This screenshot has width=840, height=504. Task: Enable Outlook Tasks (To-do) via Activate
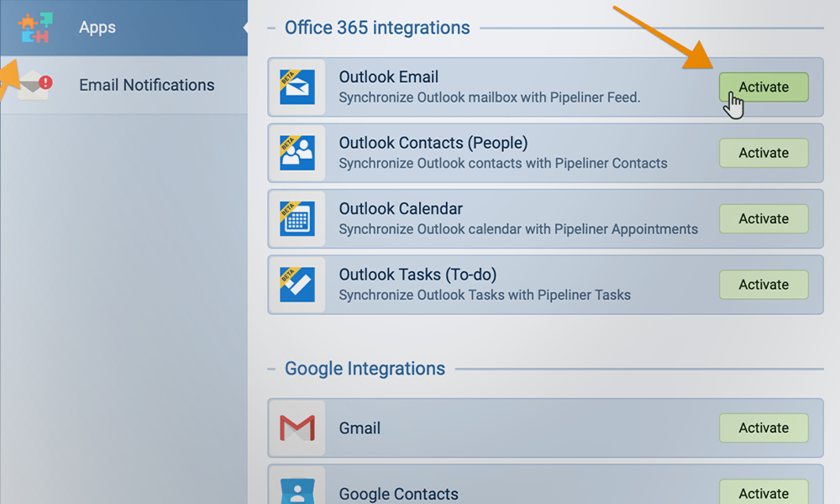pyautogui.click(x=764, y=285)
